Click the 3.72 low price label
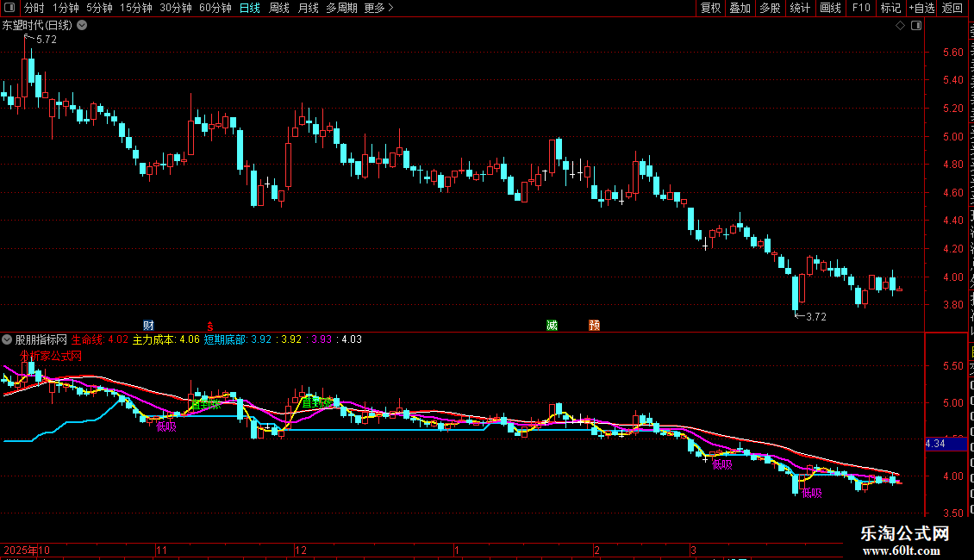This screenshot has height=560, width=974. coord(815,317)
